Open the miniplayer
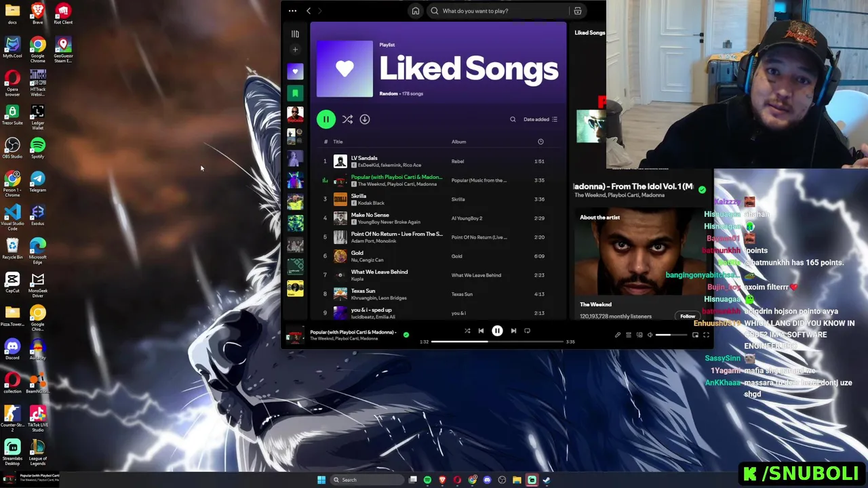Viewport: 868px width, 488px height. [695, 335]
